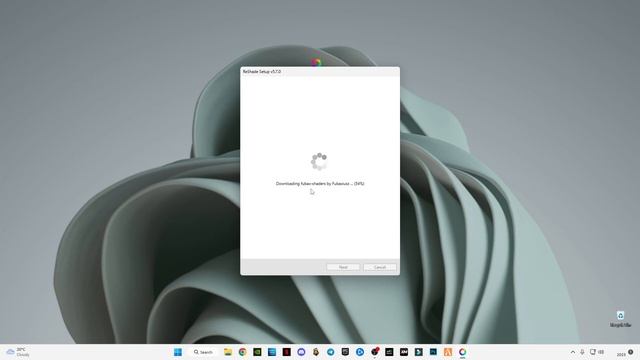The image size is (640, 360).
Task: Click the ReShade Setup title bar
Action: coord(320,71)
